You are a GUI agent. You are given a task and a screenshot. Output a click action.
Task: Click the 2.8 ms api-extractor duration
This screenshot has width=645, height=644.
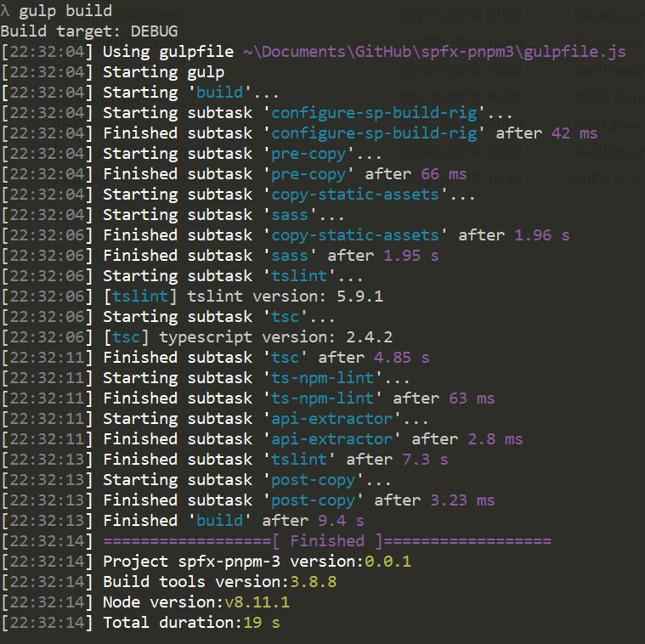coord(495,439)
